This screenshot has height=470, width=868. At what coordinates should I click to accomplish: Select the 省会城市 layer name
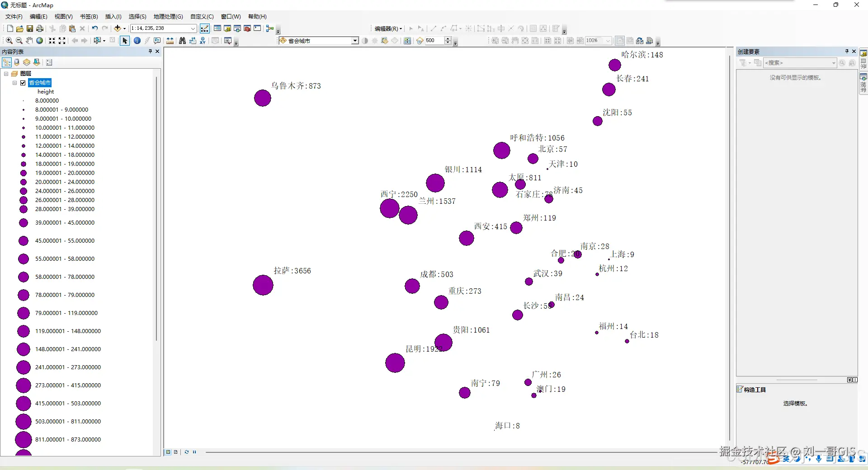pyautogui.click(x=40, y=83)
